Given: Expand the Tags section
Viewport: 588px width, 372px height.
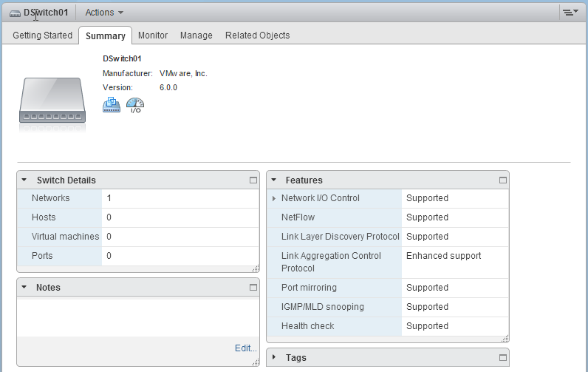Looking at the screenshot, I should [x=273, y=357].
